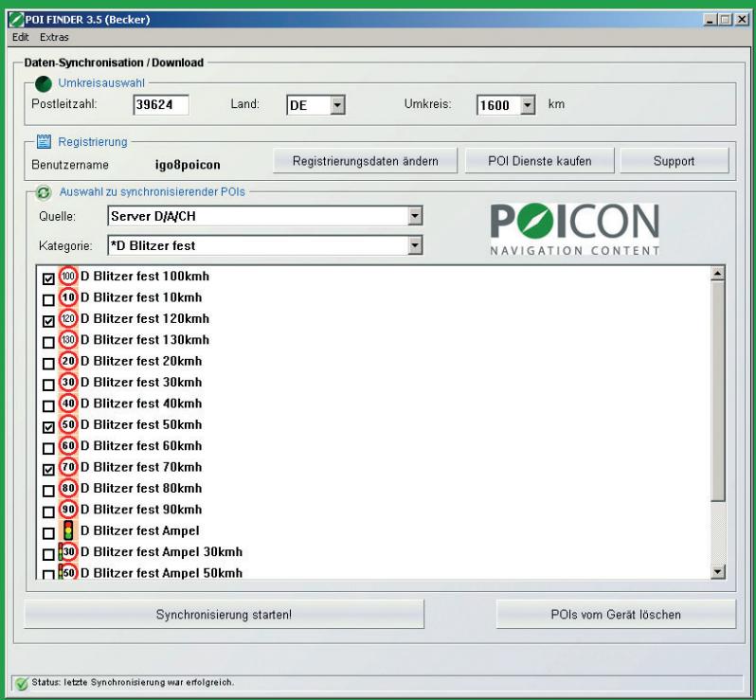Viewport: 756px width, 700px height.
Task: Click the status text letzte Synchronisierung war erfolgreich
Action: tap(133, 683)
